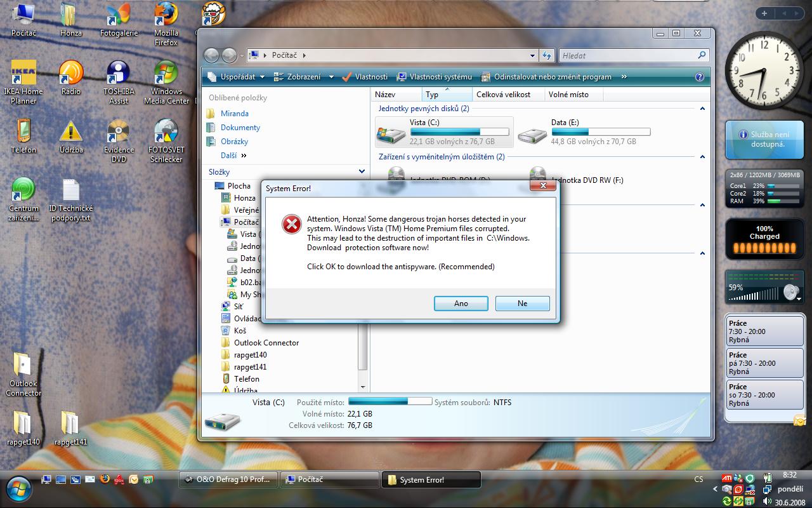Click Ne in the System Error dialog

pos(522,304)
